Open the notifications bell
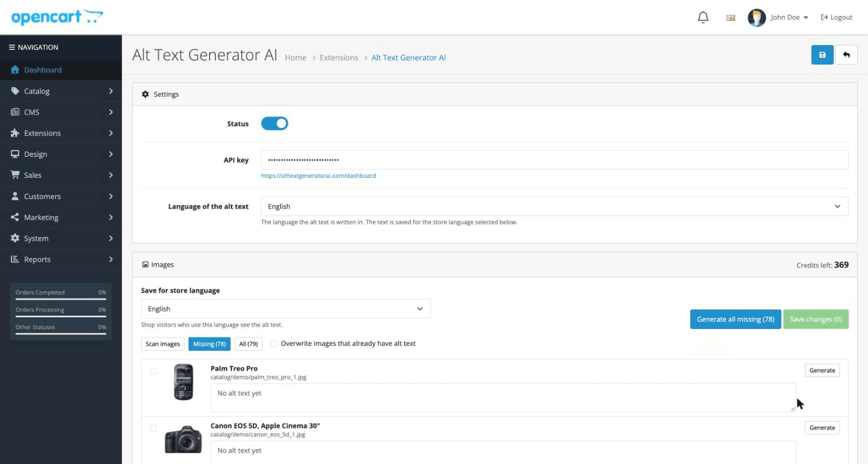Image resolution: width=868 pixels, height=464 pixels. click(x=703, y=17)
